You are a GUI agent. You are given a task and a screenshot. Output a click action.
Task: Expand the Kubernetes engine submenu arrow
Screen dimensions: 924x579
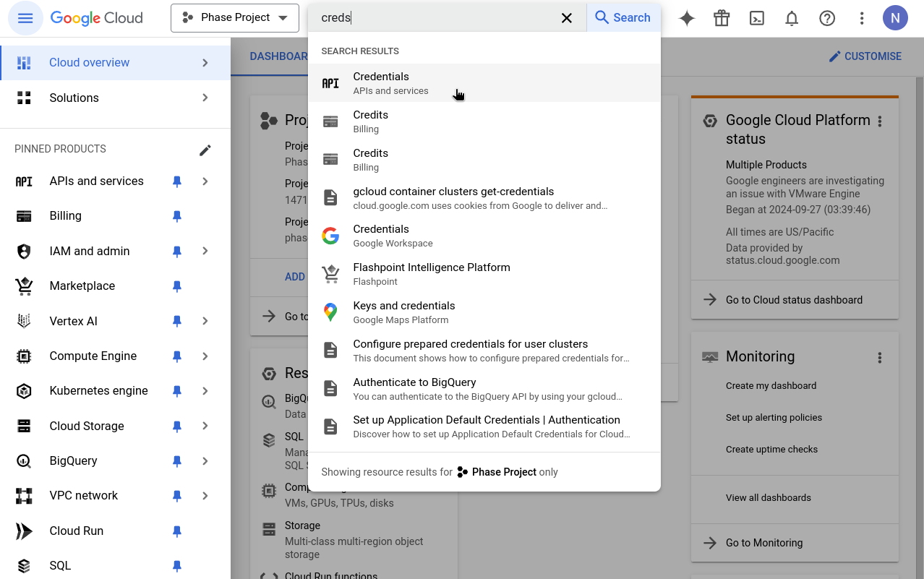(x=205, y=391)
